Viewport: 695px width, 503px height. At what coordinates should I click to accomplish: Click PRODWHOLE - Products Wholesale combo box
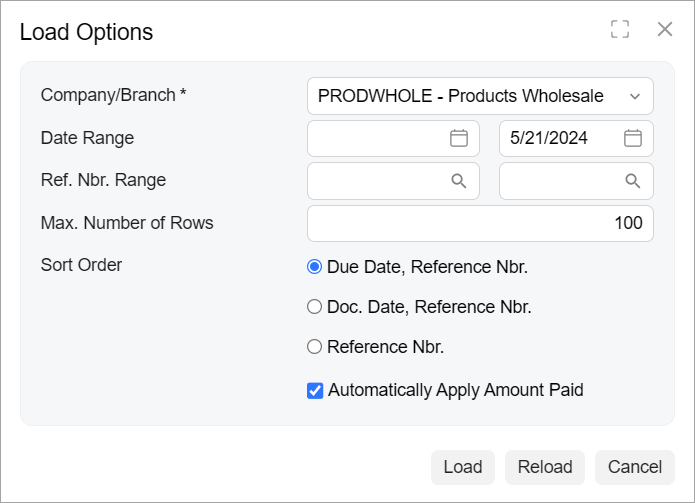[x=462, y=97]
